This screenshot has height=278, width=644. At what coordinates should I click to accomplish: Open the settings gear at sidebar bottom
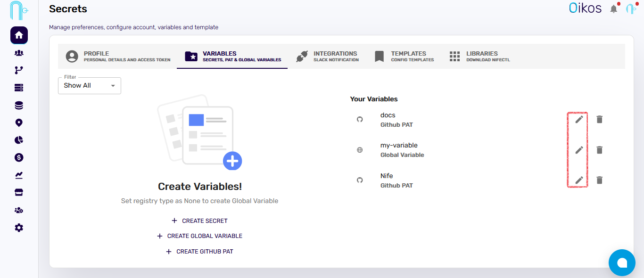coord(18,228)
